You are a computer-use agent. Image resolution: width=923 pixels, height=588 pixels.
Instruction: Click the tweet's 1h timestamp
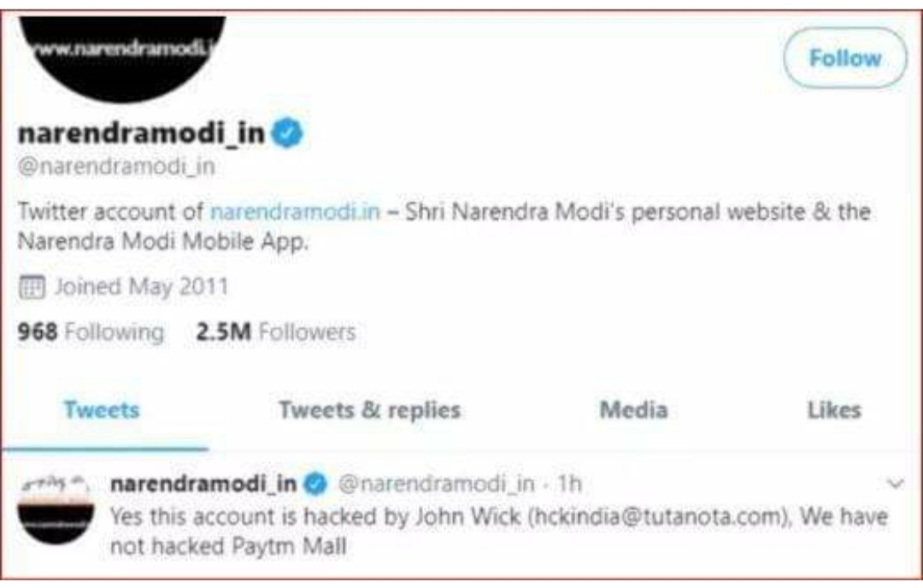[569, 485]
